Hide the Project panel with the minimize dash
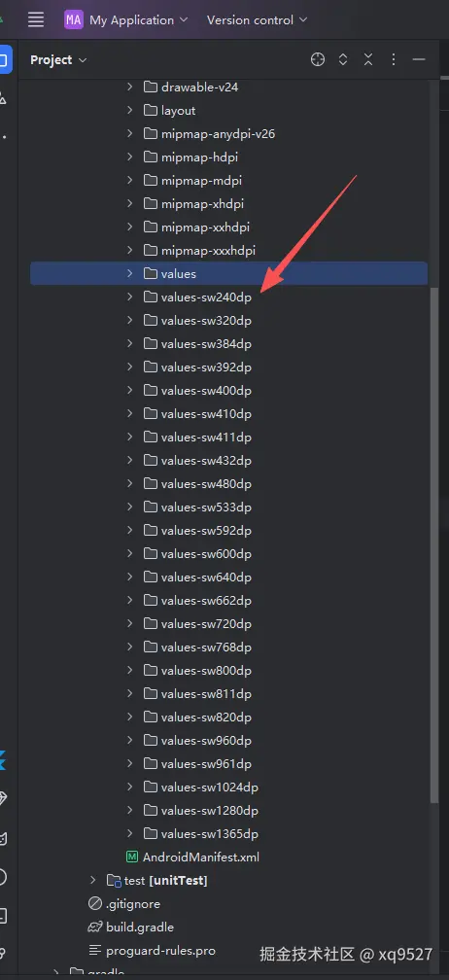 [x=419, y=60]
